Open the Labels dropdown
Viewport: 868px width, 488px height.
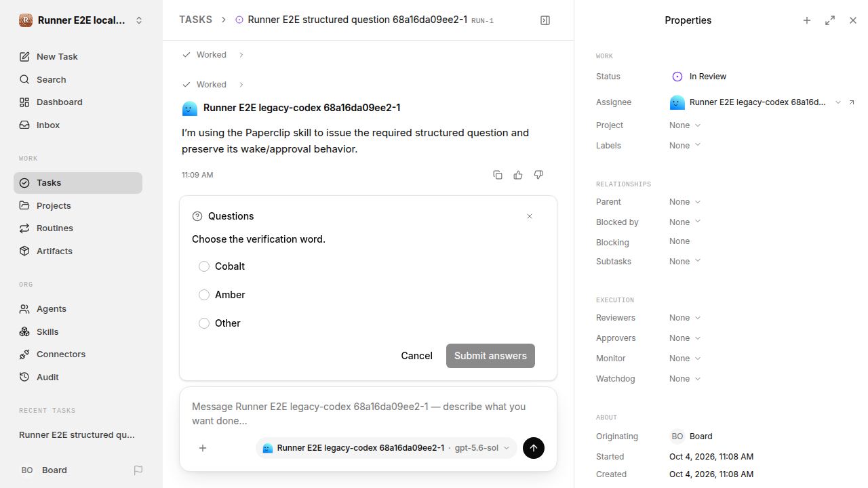click(685, 146)
